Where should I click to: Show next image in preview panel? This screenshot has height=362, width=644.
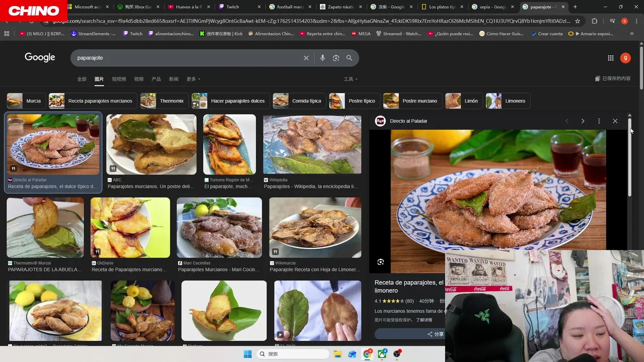[583, 121]
